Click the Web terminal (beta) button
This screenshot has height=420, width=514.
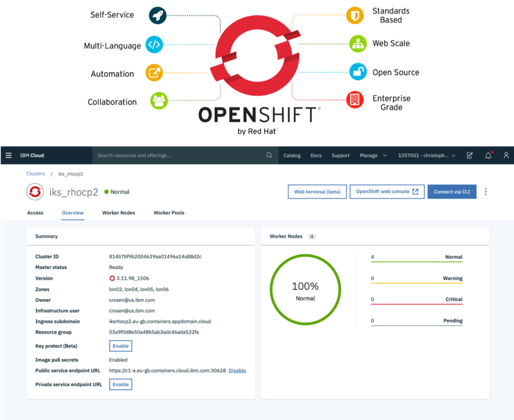[x=317, y=192]
